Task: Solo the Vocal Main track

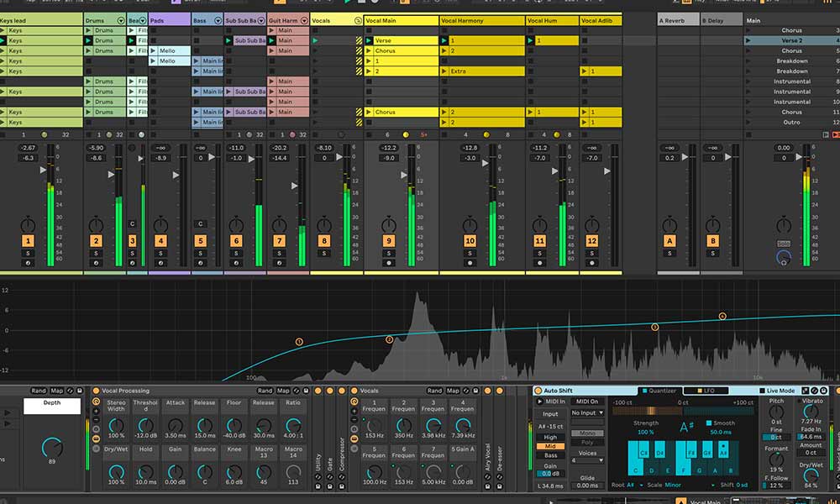Action: pos(389,253)
